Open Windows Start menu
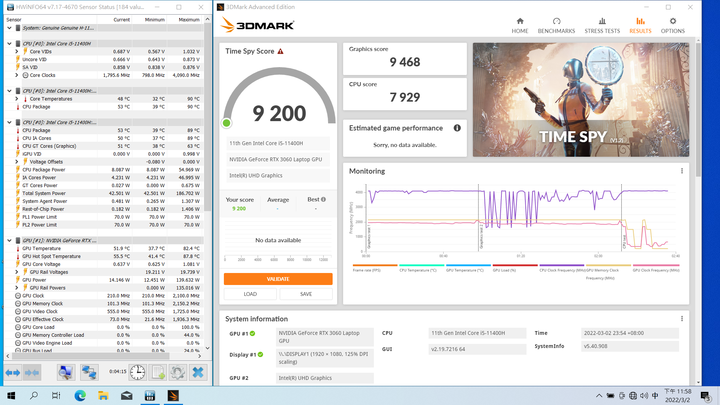 [11, 395]
